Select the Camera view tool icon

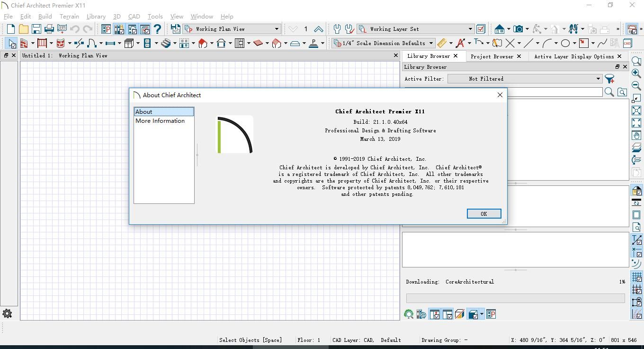point(518,29)
